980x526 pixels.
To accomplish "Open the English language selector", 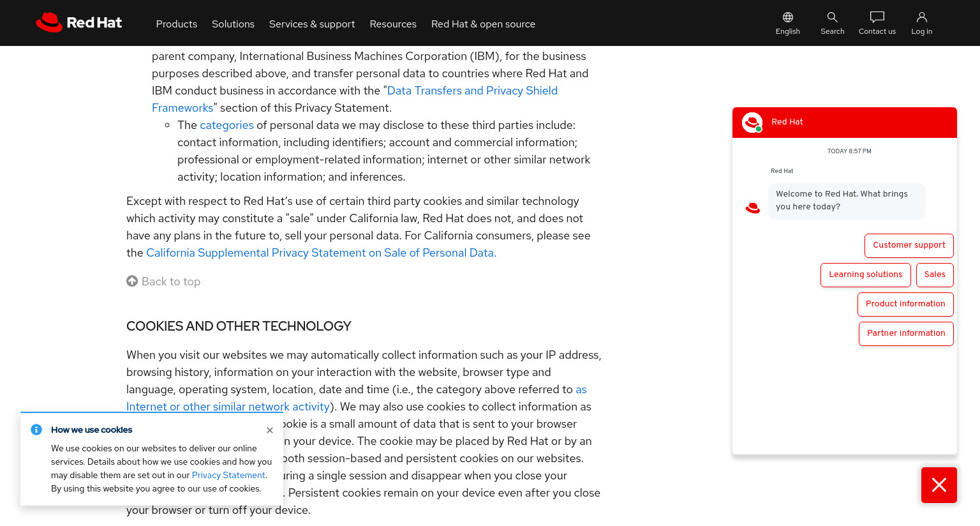I will click(x=787, y=23).
